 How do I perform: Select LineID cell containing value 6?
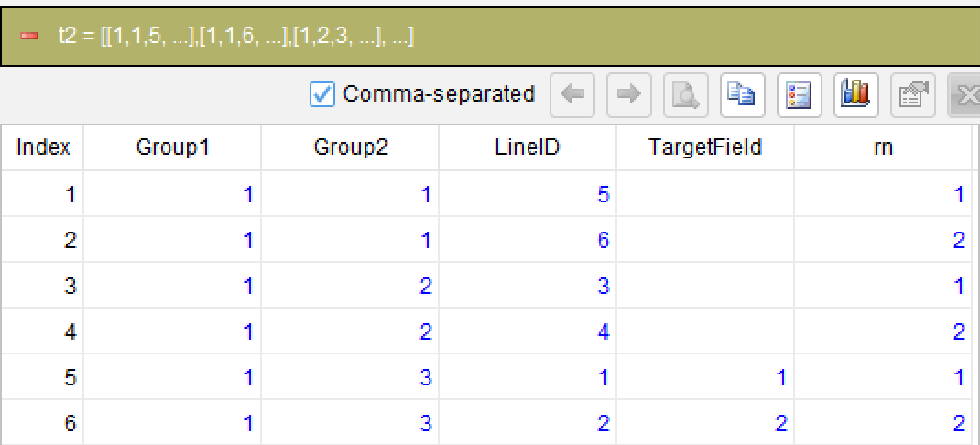pyautogui.click(x=528, y=239)
